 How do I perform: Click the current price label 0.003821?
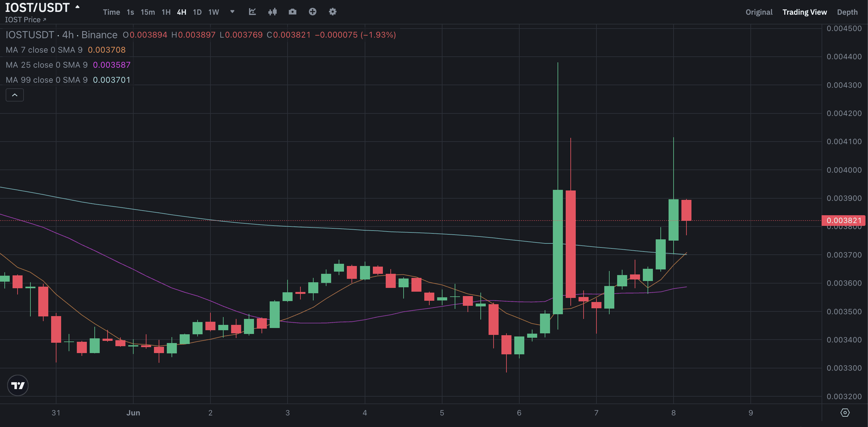pyautogui.click(x=844, y=221)
